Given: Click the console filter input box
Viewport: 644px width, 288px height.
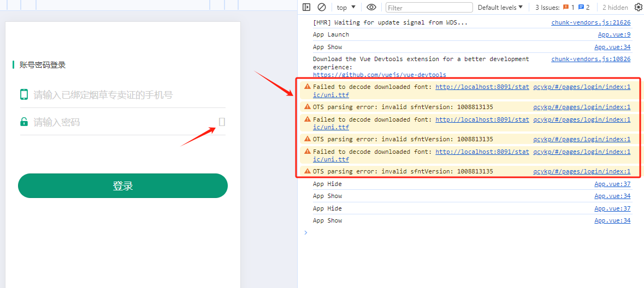Looking at the screenshot, I should click(429, 8).
